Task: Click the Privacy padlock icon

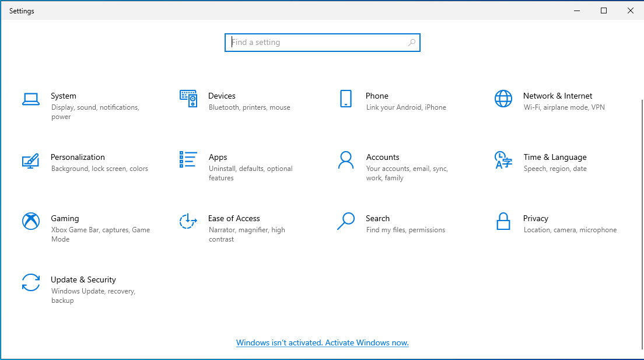Action: pos(503,221)
